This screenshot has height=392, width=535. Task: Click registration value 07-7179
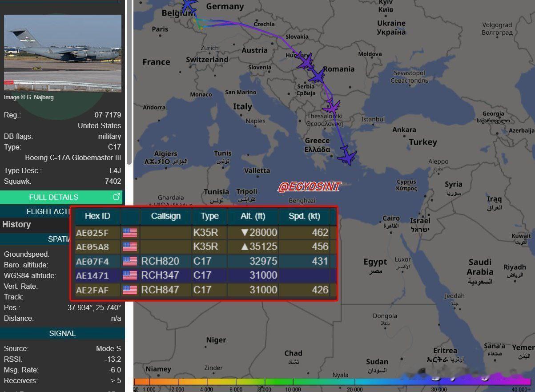[x=108, y=115]
